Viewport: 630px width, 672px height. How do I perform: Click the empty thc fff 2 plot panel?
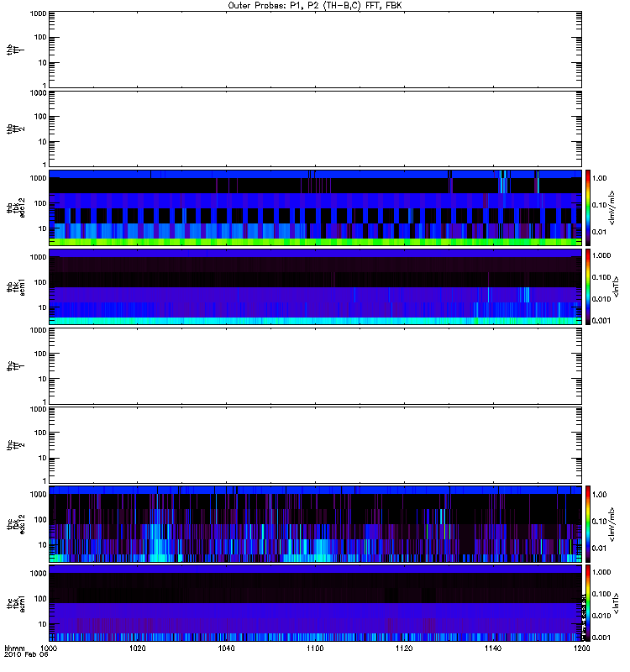[315, 445]
